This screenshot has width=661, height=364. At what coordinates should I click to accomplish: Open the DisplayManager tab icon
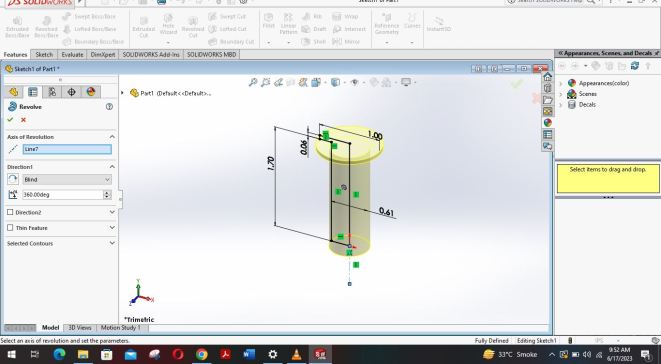91,92
